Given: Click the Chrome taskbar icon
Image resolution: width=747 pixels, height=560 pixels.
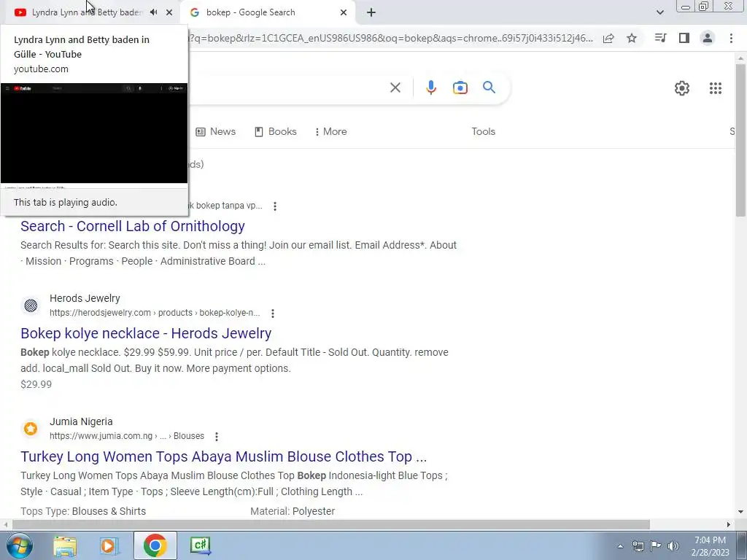Looking at the screenshot, I should tap(155, 545).
